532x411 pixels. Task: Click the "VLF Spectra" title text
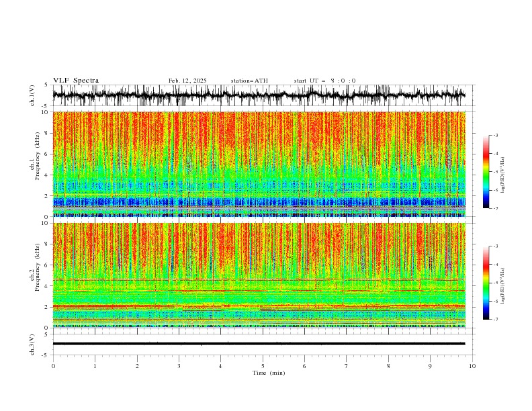coord(76,81)
